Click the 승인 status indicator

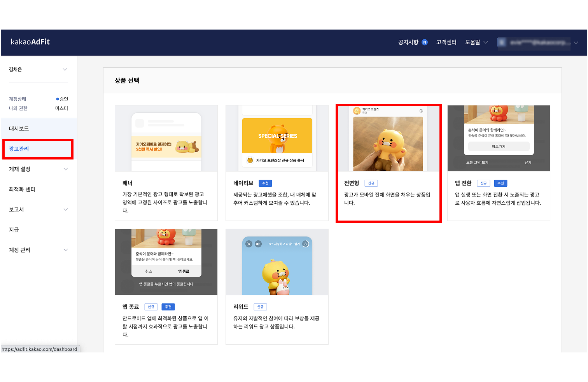[62, 99]
